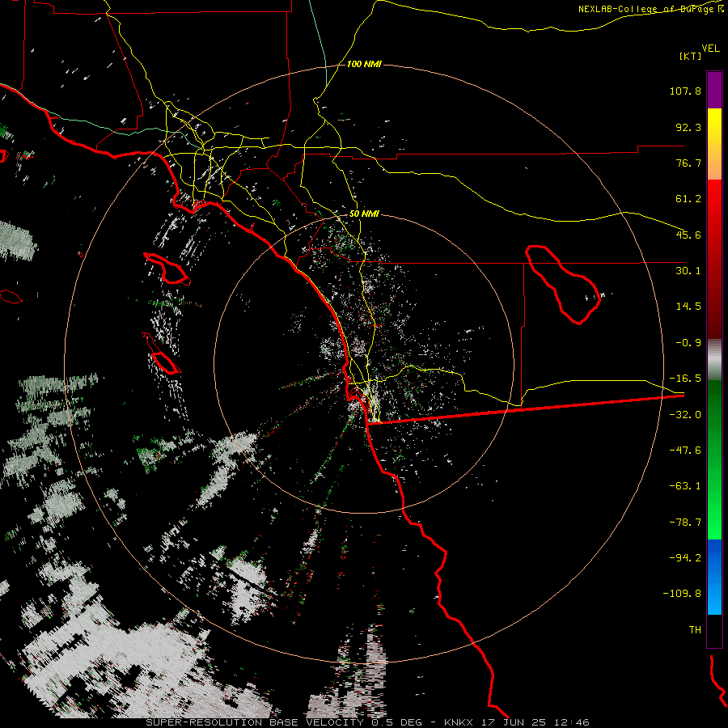Click the -109.8 velocity scale value
This screenshot has height=728, width=728.
coord(682,594)
